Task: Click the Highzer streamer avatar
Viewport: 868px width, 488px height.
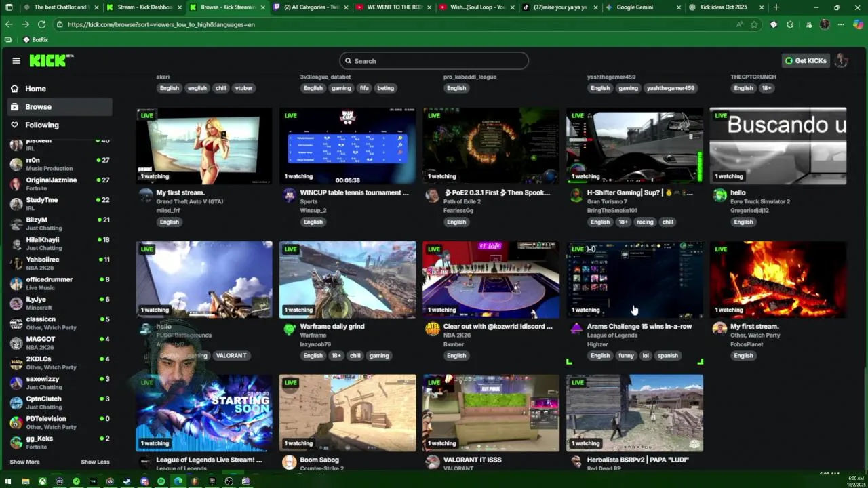Action: [576, 329]
